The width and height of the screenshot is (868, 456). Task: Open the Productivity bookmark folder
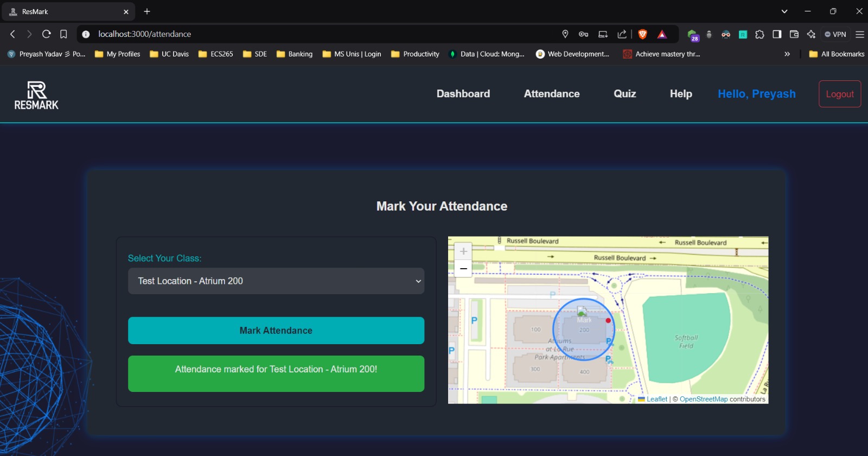pos(415,54)
